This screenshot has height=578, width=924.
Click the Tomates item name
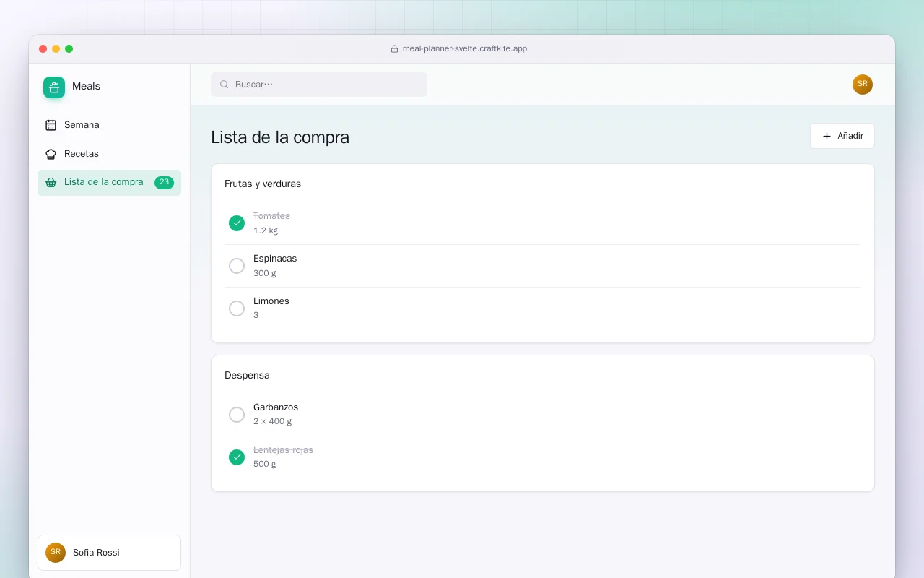click(x=271, y=216)
